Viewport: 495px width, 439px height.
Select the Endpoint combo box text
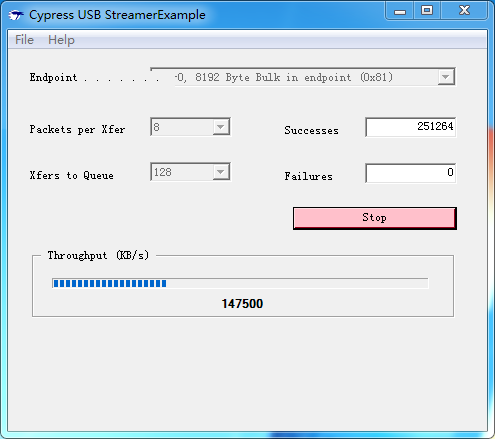(x=284, y=77)
